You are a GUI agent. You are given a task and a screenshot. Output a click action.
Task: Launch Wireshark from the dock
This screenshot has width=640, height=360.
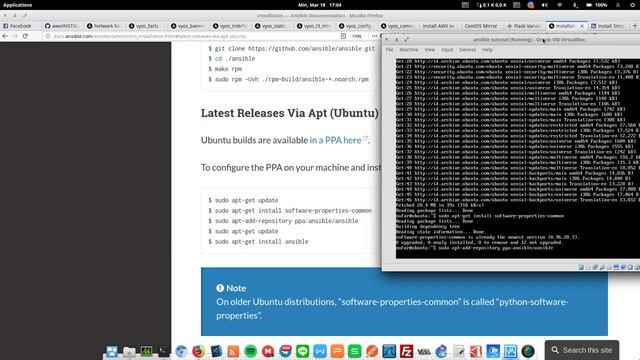pyautogui.click(x=389, y=351)
